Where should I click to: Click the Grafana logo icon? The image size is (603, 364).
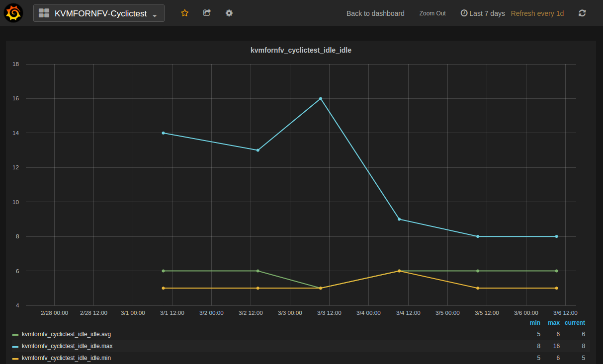coord(13,13)
